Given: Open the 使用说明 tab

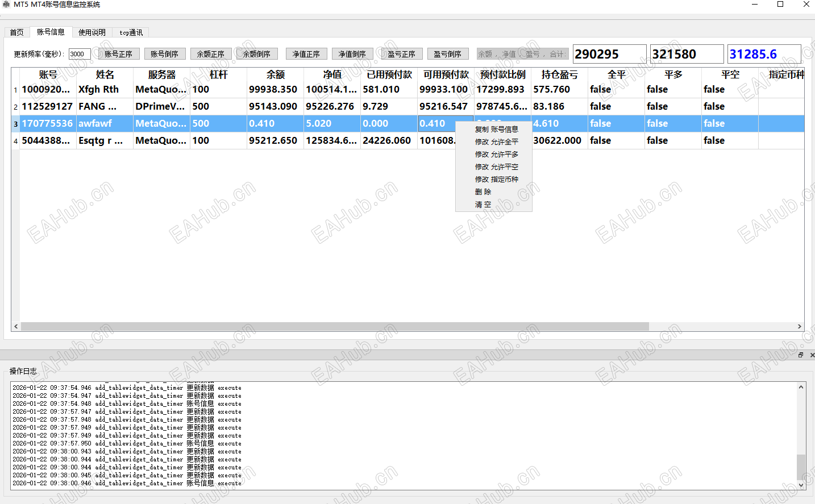Looking at the screenshot, I should [x=92, y=32].
